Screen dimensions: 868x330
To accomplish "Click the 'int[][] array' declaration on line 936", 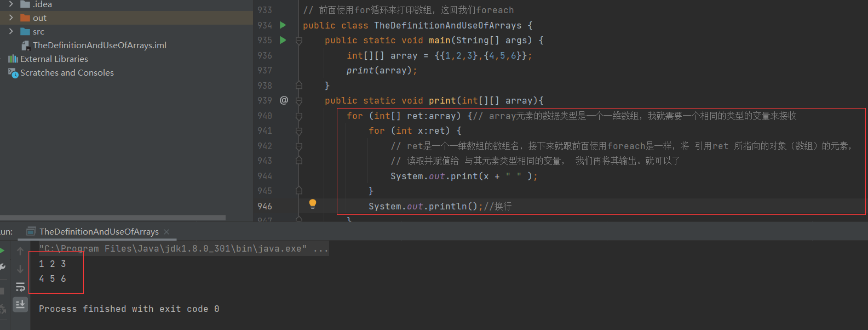I will click(382, 56).
